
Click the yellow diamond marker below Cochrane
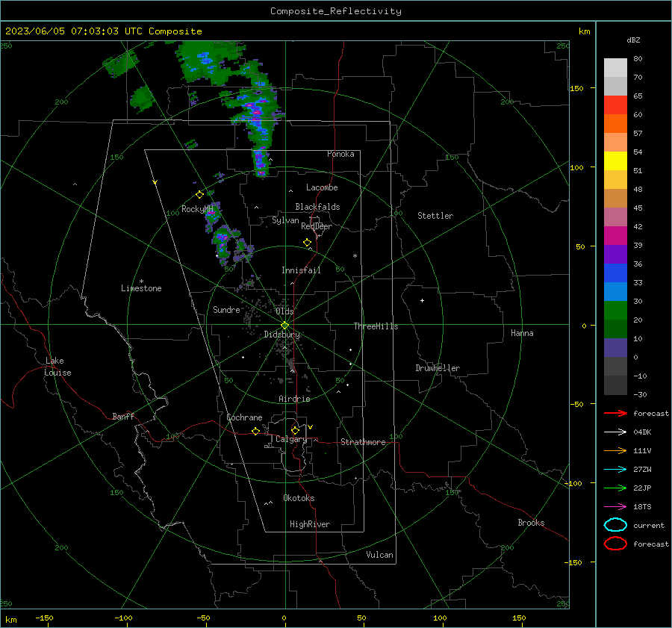click(255, 431)
